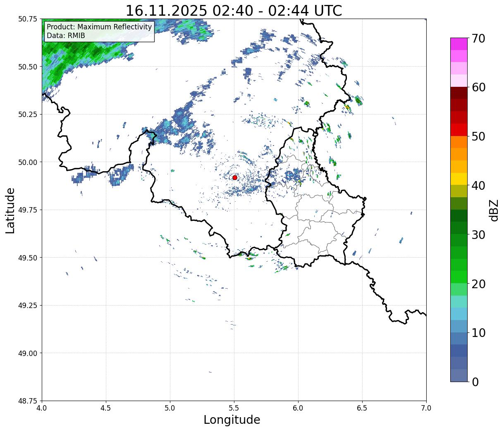Image resolution: width=504 pixels, height=430 pixels.
Task: Click the longitude tick label '6.0'
Action: (x=298, y=408)
